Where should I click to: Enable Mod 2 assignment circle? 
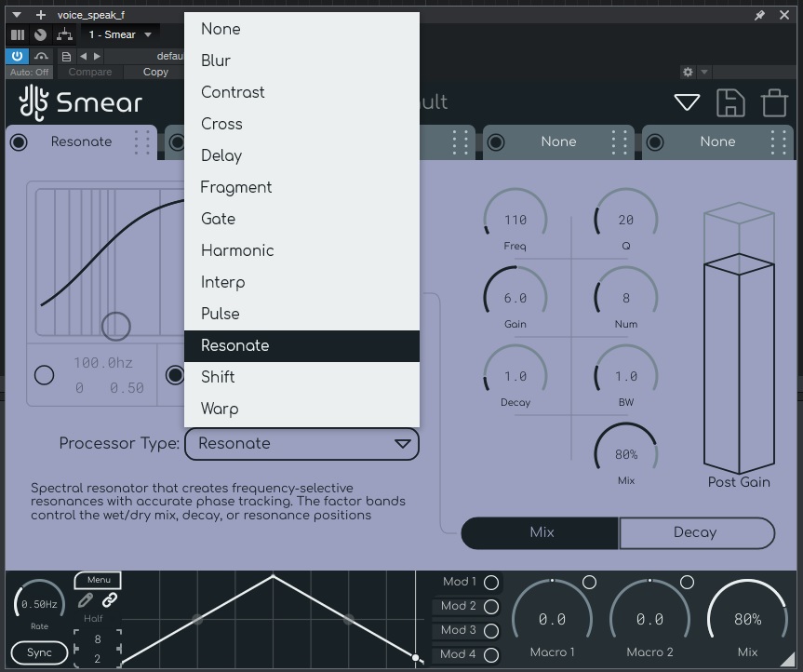pos(491,607)
